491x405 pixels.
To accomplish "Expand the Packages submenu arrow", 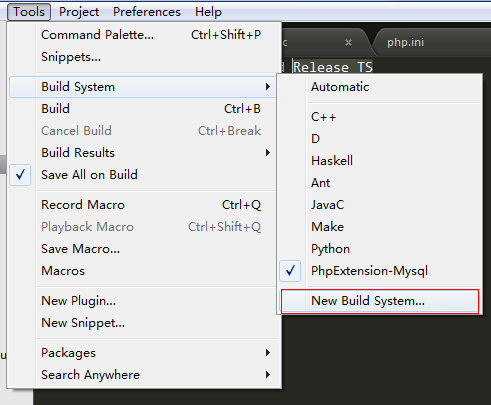I will coord(268,353).
